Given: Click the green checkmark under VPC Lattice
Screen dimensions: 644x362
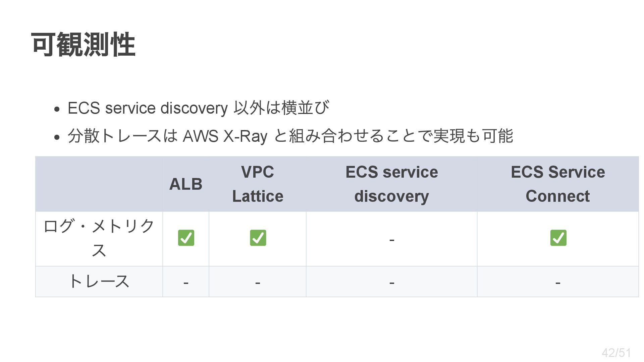Looking at the screenshot, I should tap(258, 238).
